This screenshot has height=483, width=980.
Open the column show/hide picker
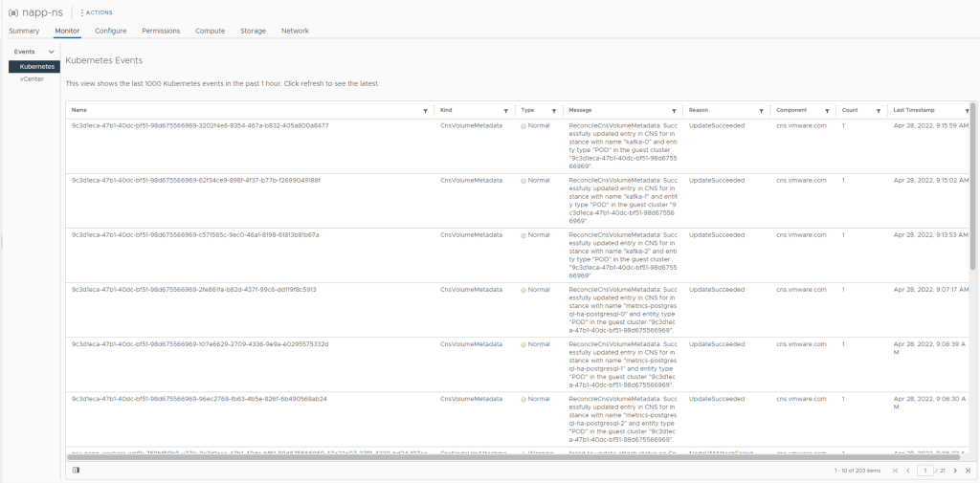click(76, 470)
